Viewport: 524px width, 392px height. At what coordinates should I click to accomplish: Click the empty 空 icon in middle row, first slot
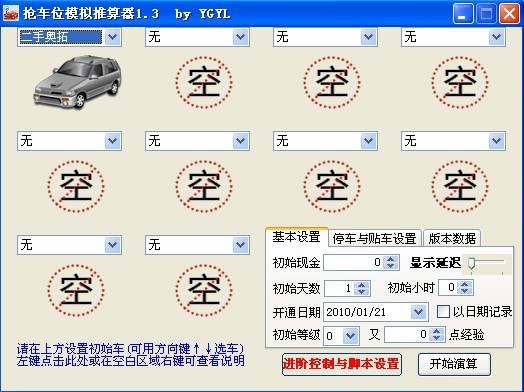click(x=76, y=186)
